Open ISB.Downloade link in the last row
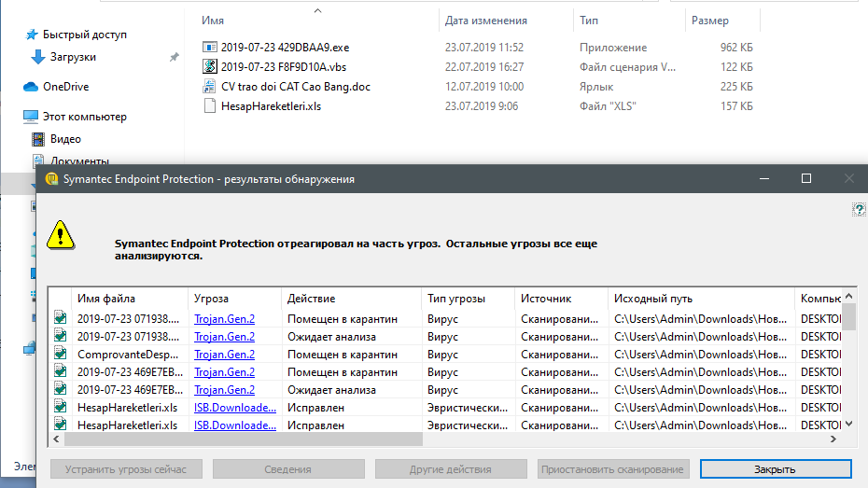 pyautogui.click(x=234, y=425)
